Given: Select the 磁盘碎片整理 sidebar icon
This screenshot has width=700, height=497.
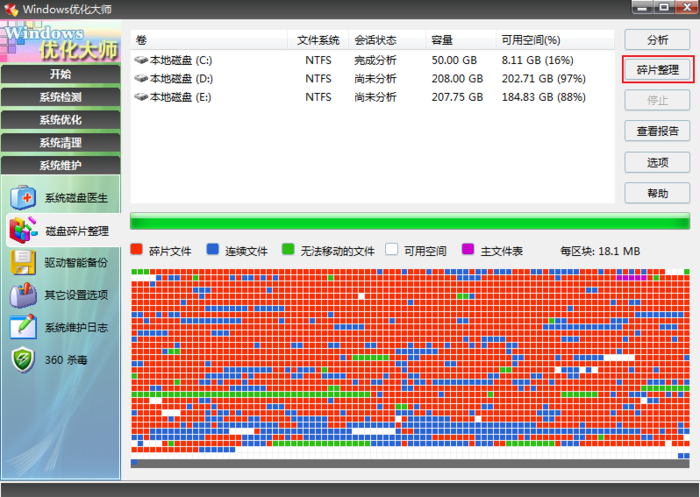Looking at the screenshot, I should (23, 230).
